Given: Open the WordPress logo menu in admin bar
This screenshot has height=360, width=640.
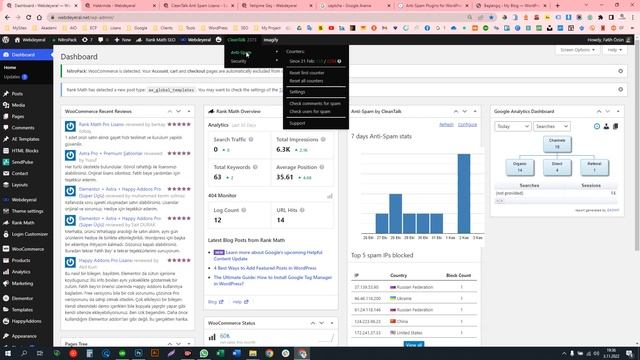Looking at the screenshot, I should (6, 40).
